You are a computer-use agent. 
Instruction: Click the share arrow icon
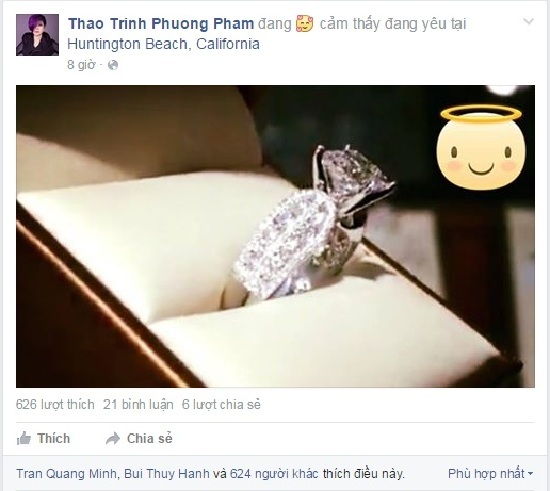point(113,438)
